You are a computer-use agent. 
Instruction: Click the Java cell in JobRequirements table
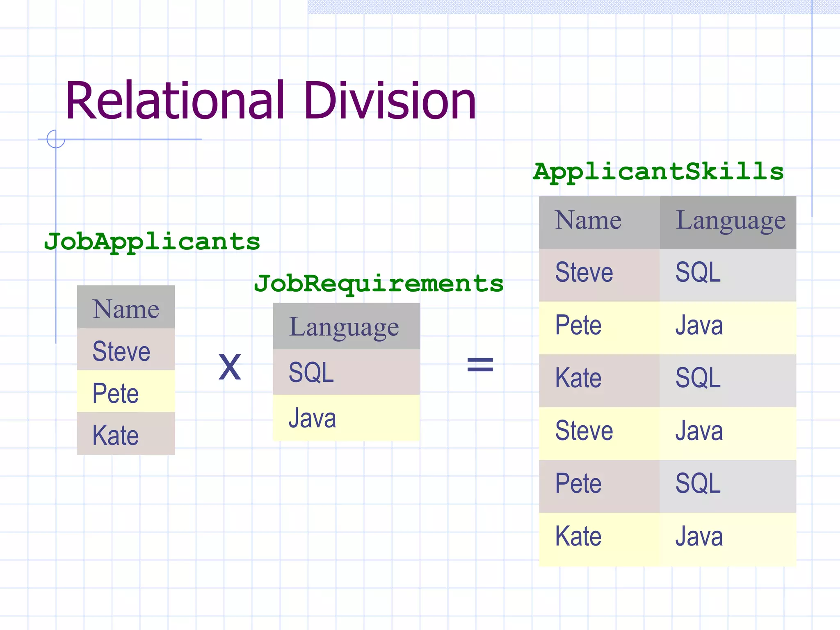[x=347, y=418]
